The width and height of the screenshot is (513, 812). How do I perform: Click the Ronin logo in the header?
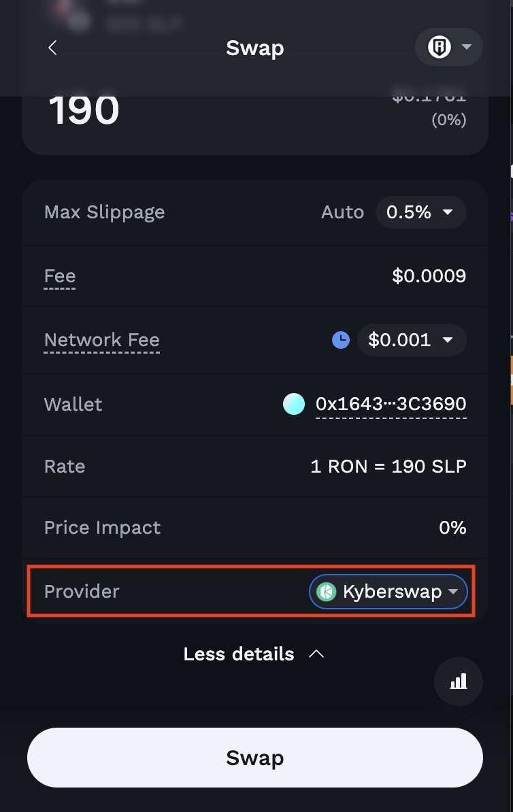coord(440,48)
